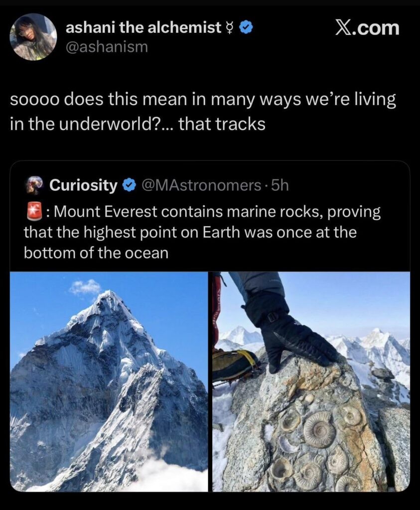Viewport: 420px width, 510px height.
Task: Click the large ammonite fossil in the photo
Action: pyautogui.click(x=319, y=429)
